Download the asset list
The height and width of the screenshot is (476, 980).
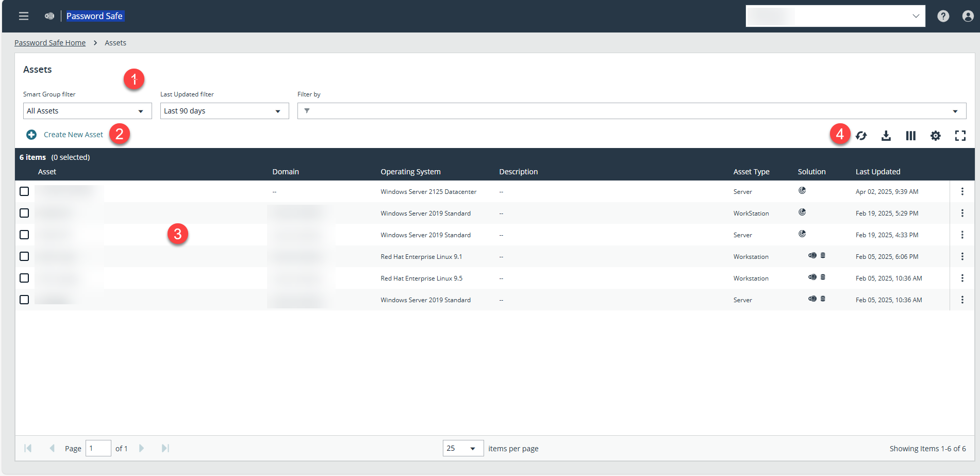(886, 136)
